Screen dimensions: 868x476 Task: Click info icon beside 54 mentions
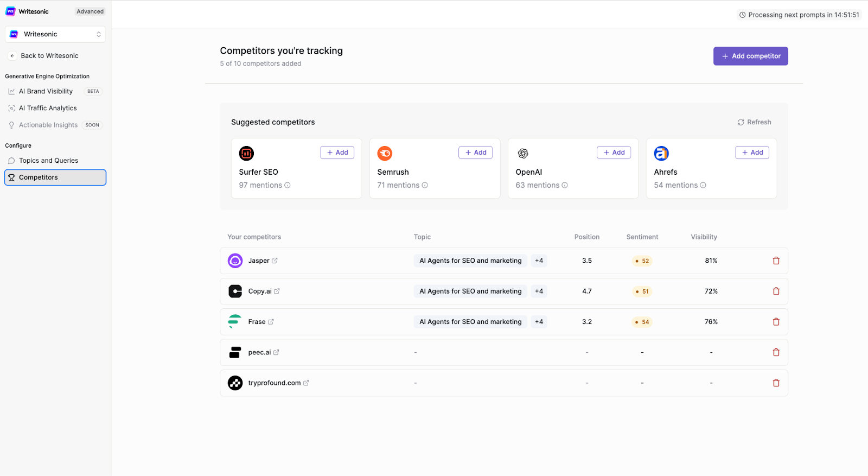click(703, 185)
